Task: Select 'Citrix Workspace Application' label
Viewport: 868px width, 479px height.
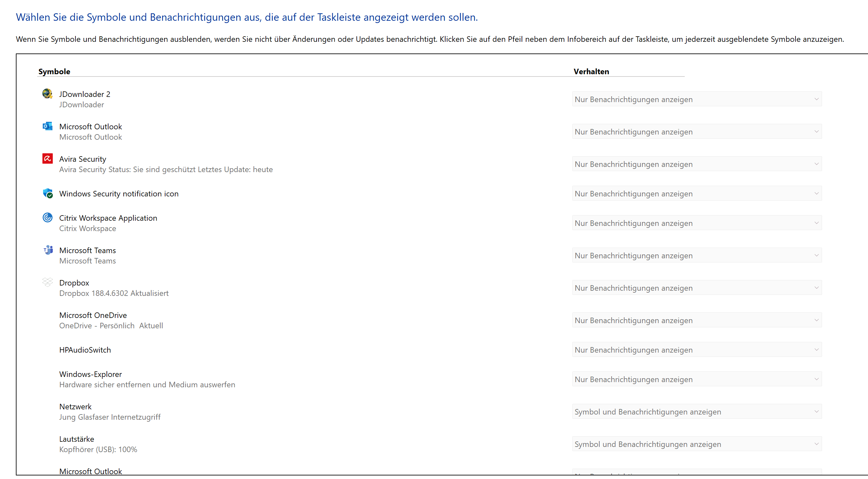Action: tap(108, 218)
